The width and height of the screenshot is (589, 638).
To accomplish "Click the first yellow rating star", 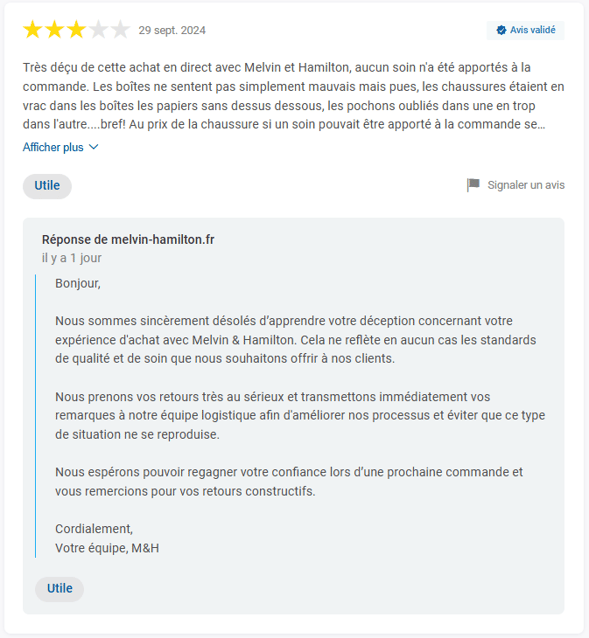I will click(33, 30).
